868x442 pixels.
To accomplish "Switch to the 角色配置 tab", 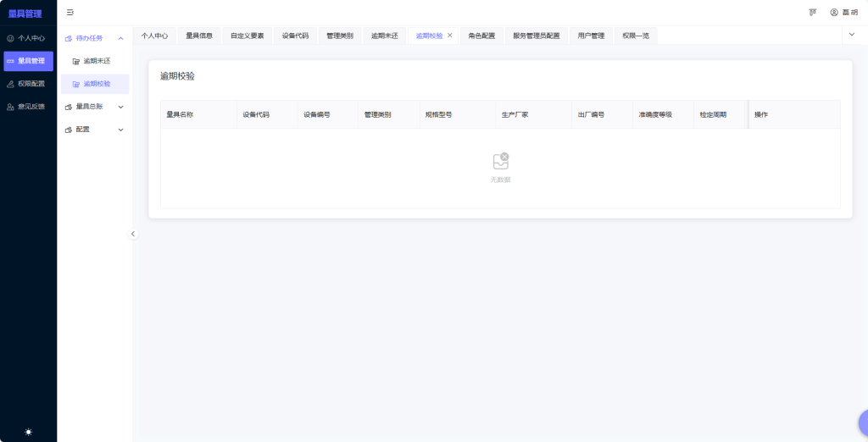I will click(x=481, y=36).
